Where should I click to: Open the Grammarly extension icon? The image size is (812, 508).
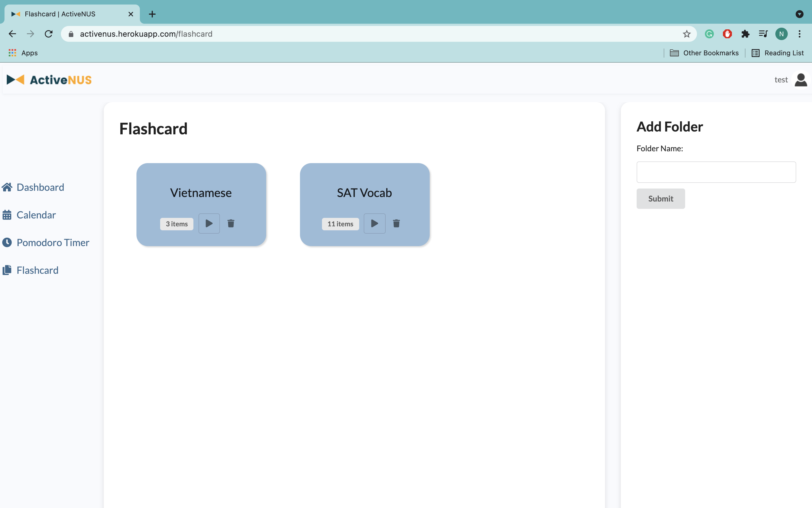709,34
